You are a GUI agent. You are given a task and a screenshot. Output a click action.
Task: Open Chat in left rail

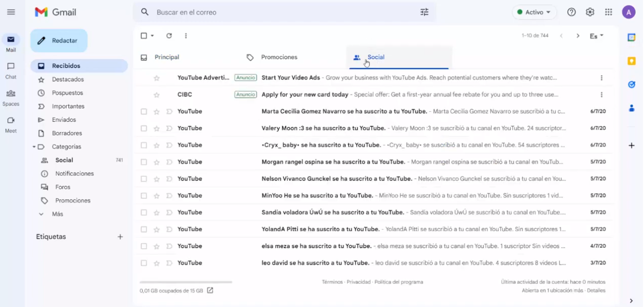coord(11,70)
